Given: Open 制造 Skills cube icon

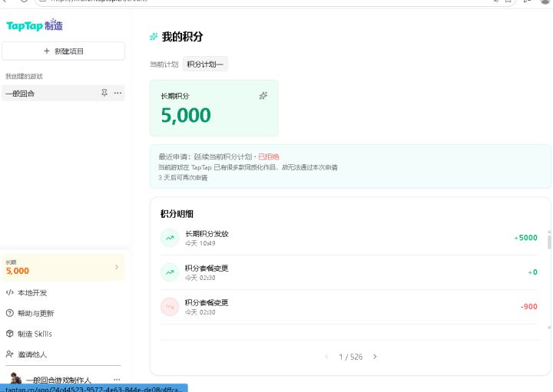Looking at the screenshot, I should pyautogui.click(x=10, y=334).
